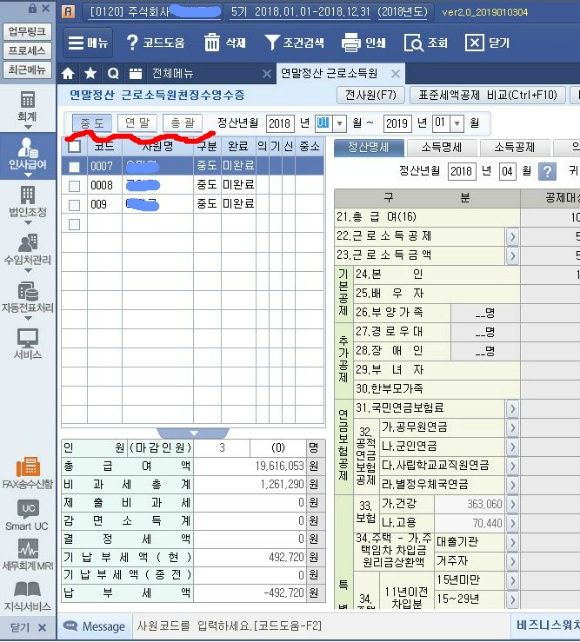The image size is (580, 642).
Task: Open the Q search icon
Action: (x=113, y=74)
